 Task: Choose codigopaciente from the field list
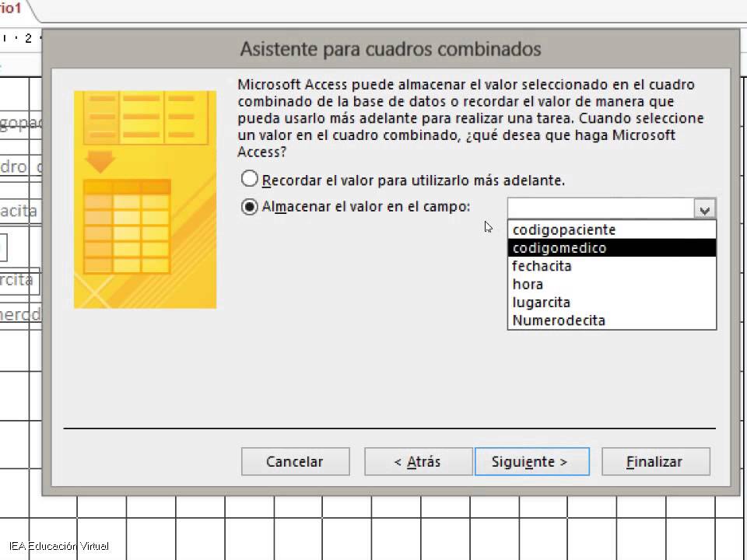pos(612,230)
